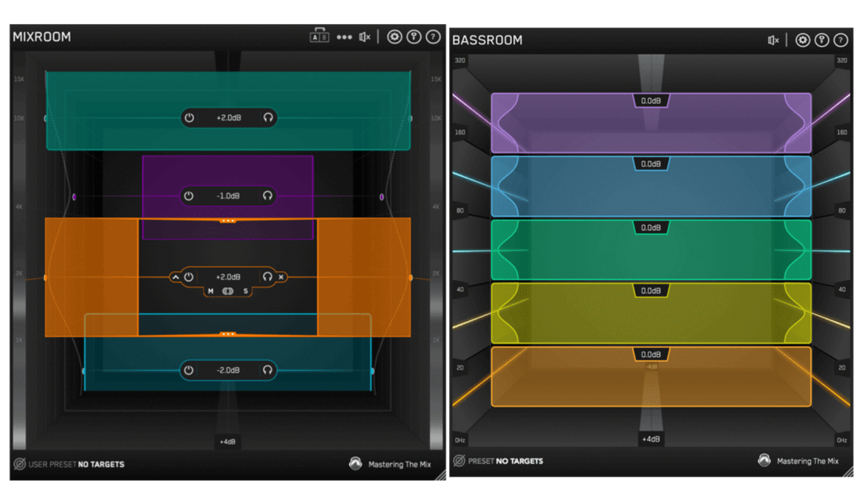Click the teal band's left frequency node
The height and width of the screenshot is (504, 865).
click(x=45, y=118)
